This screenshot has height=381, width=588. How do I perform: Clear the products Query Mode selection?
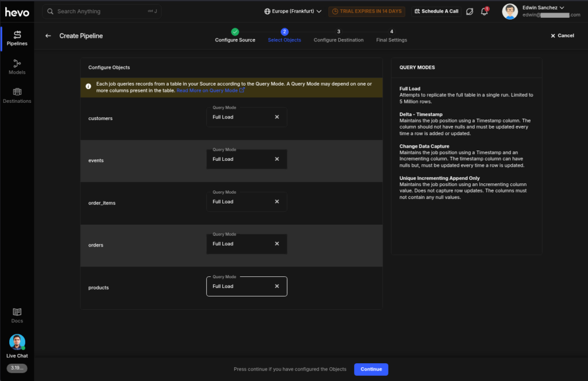click(x=277, y=286)
